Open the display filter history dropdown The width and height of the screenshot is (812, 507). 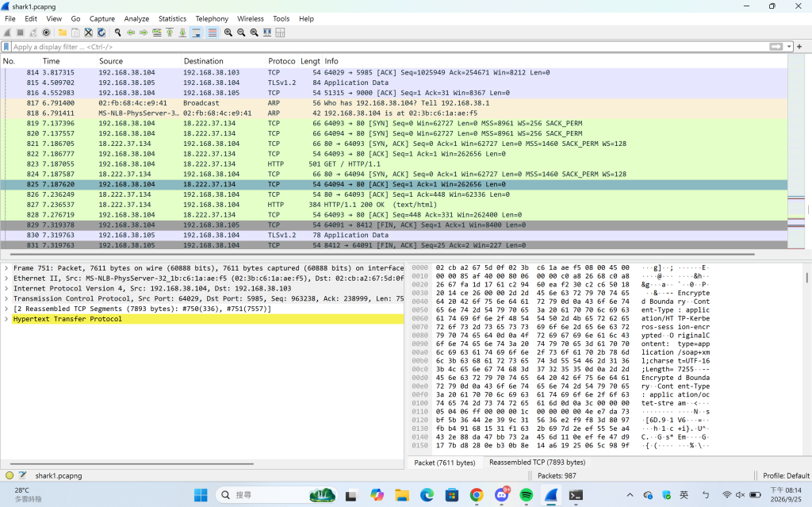click(x=789, y=47)
